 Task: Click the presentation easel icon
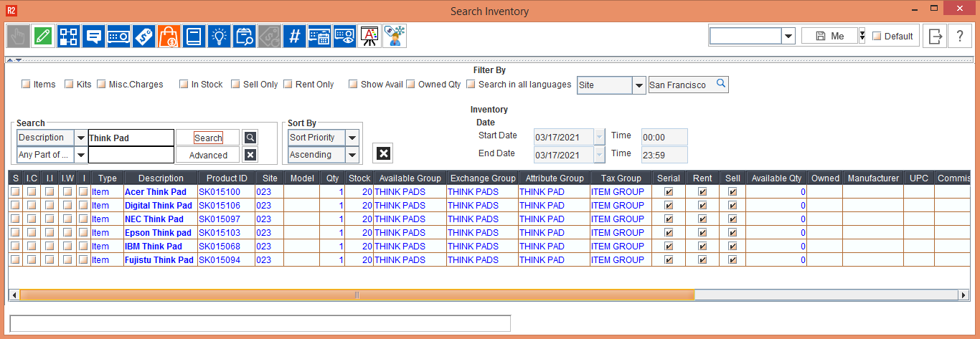tap(369, 36)
